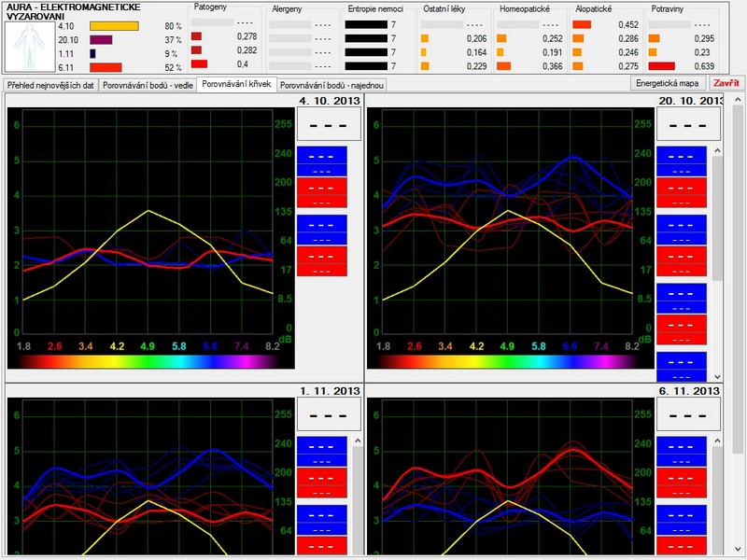Viewport: 747px width, 560px height.
Task: Click the 6. 11. 2013 date heading
Action: 689,391
